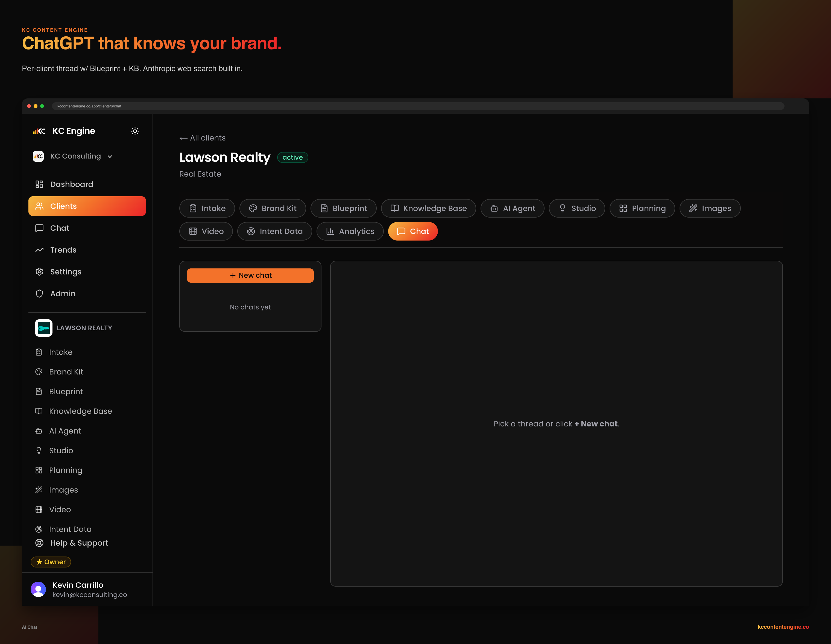The image size is (831, 644).
Task: Switch to the Intake tab
Action: click(207, 209)
